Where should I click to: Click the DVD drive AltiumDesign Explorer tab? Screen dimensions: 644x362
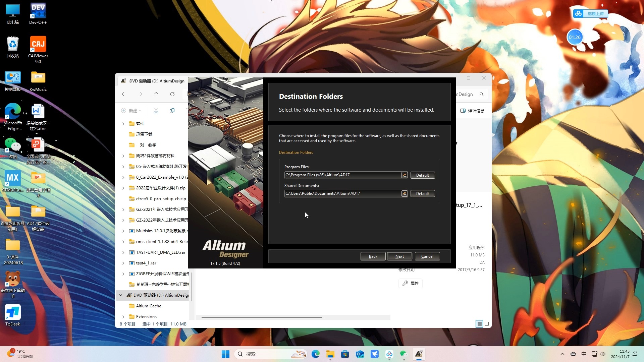(x=153, y=81)
